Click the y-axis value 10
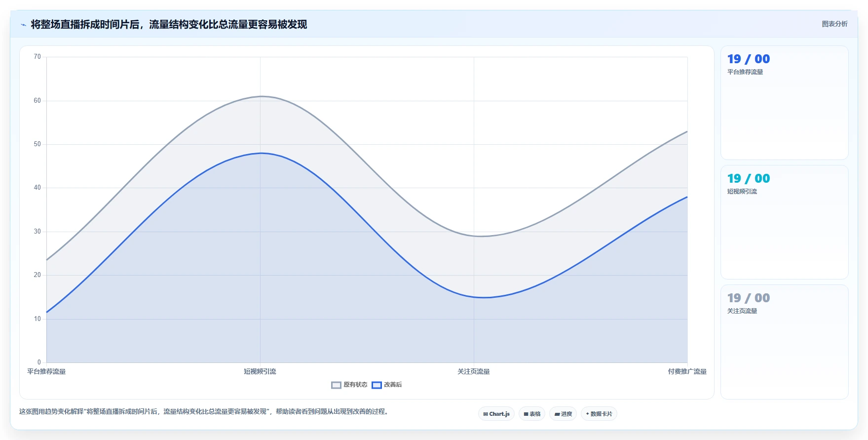868x440 pixels. [38, 319]
